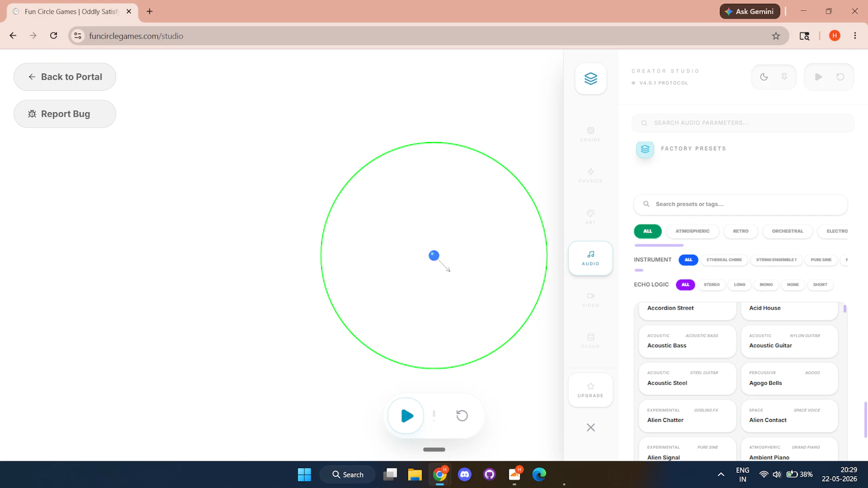Viewport: 868px width, 488px height.
Task: Set echo logic filter to Mono
Action: click(x=766, y=285)
